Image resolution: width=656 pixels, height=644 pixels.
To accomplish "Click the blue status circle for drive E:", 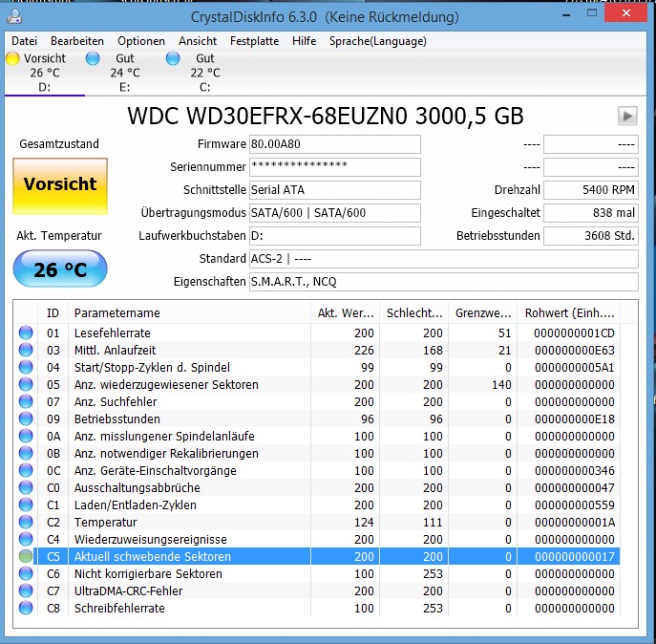I will (93, 58).
